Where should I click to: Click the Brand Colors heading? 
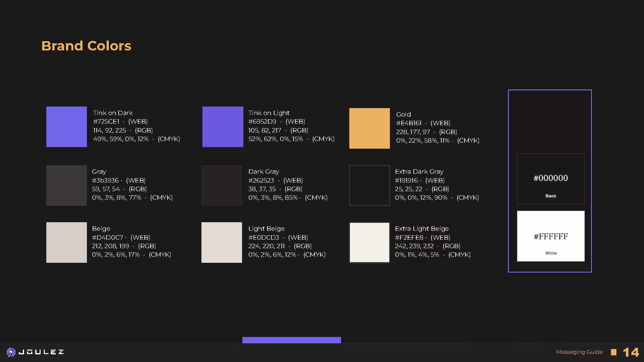click(x=86, y=46)
